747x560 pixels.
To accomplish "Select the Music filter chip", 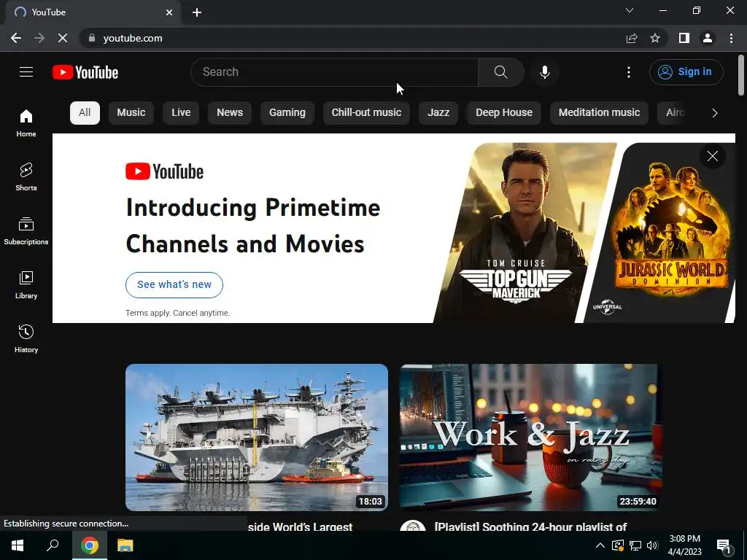I will click(131, 113).
